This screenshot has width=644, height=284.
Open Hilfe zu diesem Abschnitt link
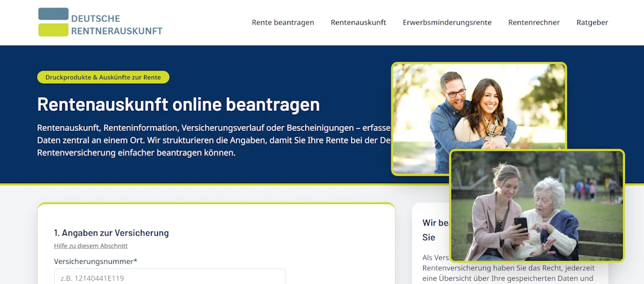91,246
